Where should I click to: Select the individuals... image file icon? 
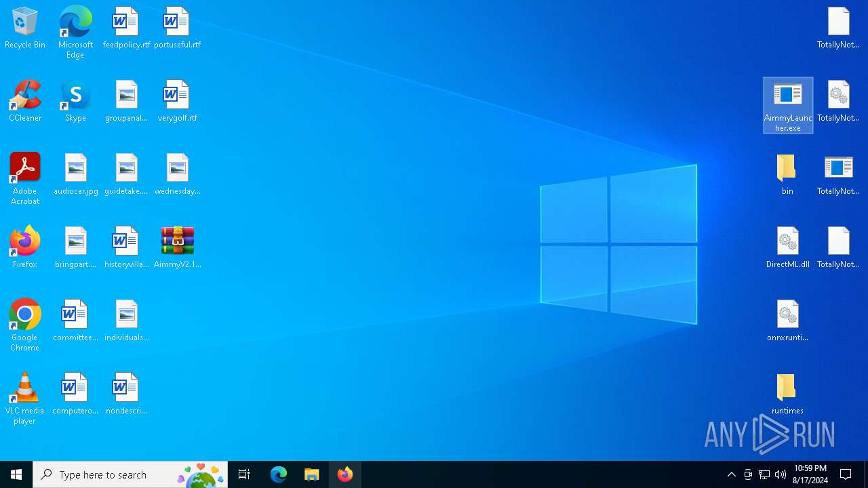coord(126,321)
